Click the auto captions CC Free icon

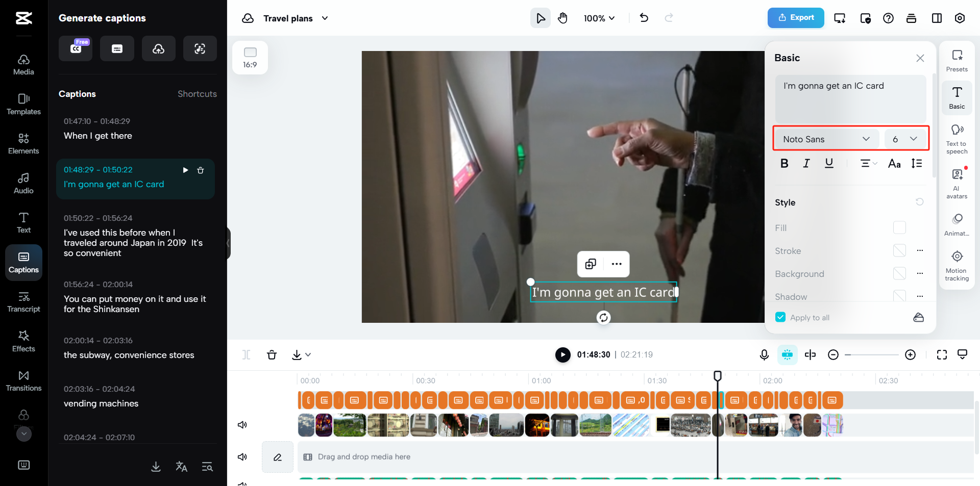tap(76, 48)
